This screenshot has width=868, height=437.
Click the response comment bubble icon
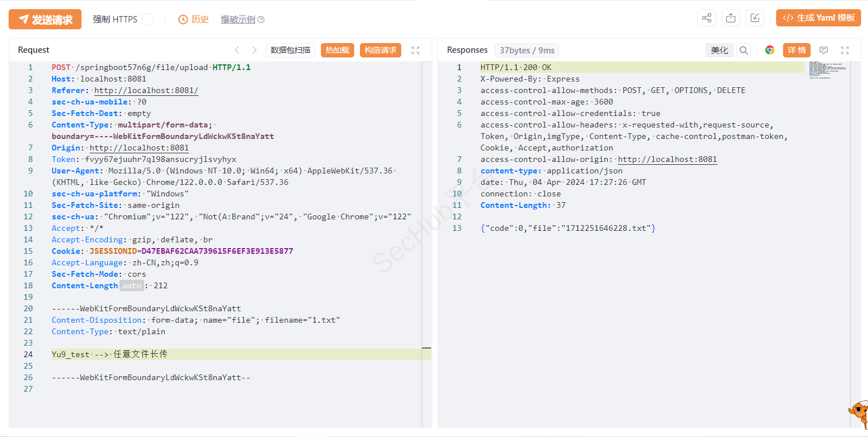(x=823, y=51)
